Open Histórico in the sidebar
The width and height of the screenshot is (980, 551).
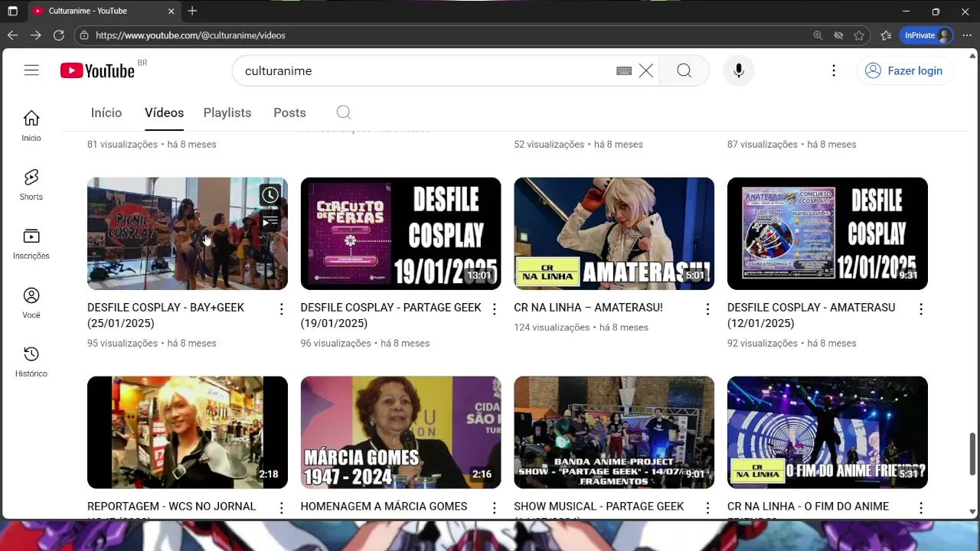31,362
